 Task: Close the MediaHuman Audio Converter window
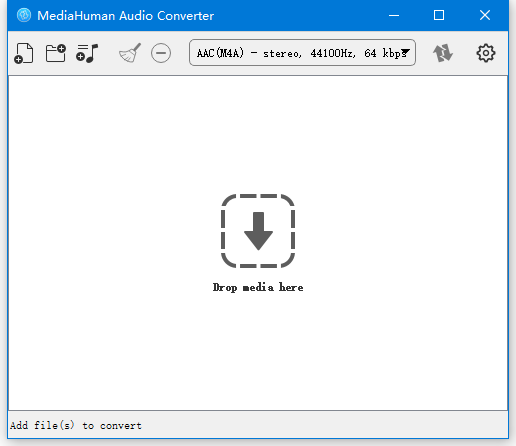[x=485, y=15]
